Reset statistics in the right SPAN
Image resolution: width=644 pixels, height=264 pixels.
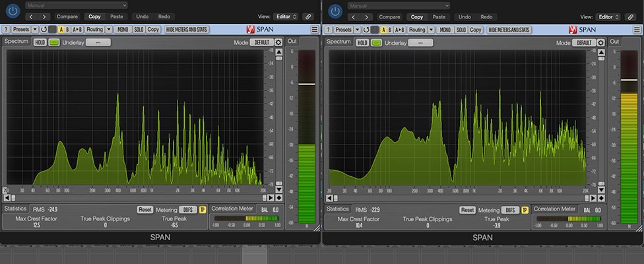(467, 210)
